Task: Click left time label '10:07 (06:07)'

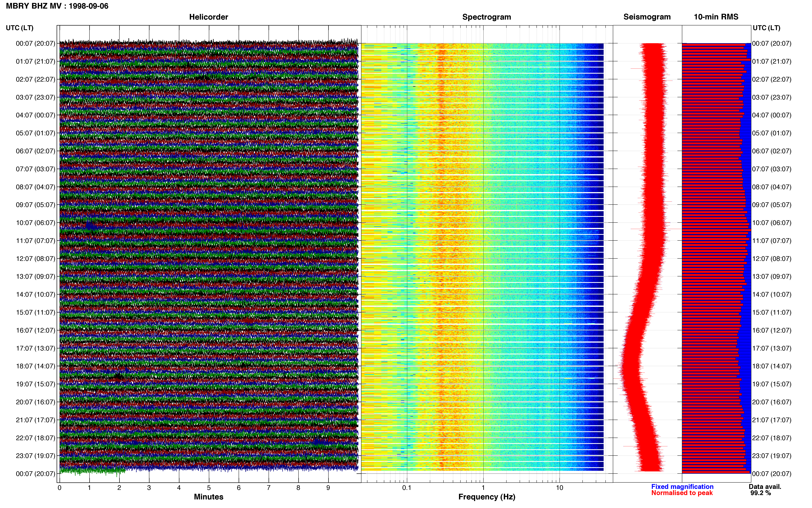Action: (35, 223)
